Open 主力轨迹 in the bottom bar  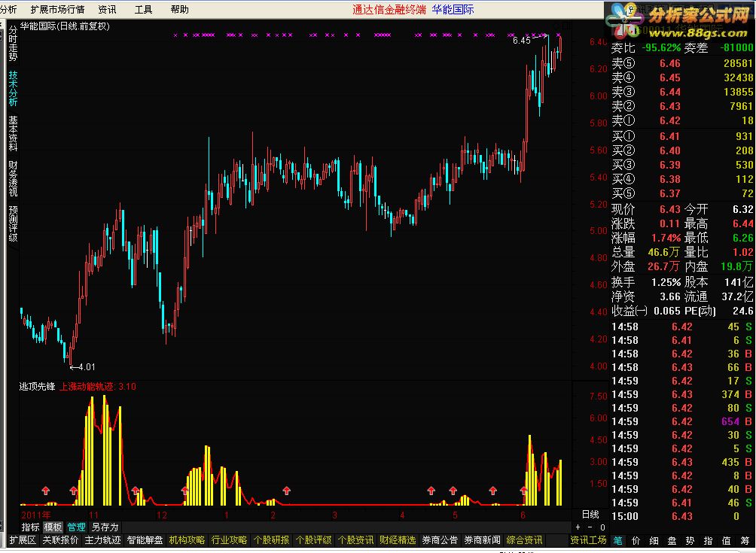tap(102, 540)
